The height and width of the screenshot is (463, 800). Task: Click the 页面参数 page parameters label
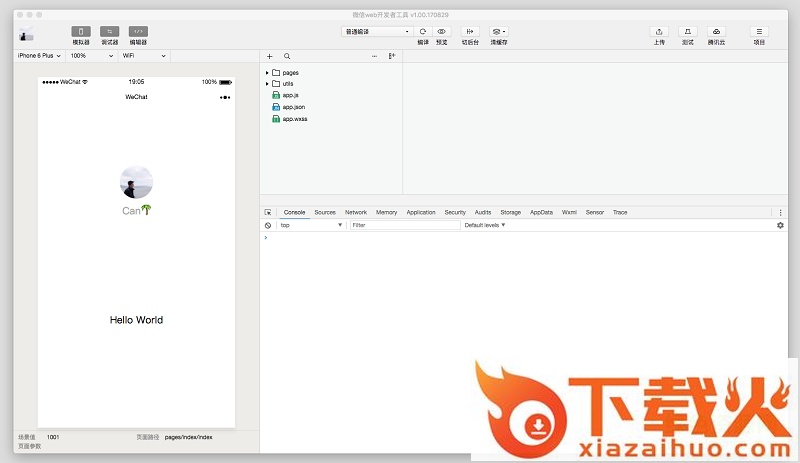point(30,446)
